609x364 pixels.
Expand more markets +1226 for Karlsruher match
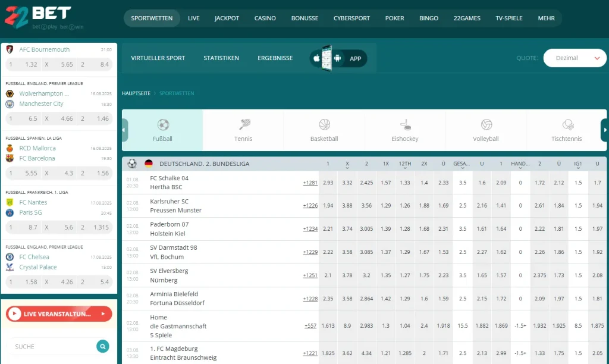[310, 206]
